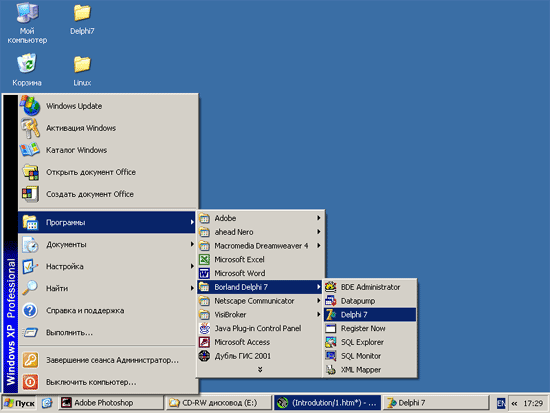Click the Создать документ Office icon

tap(31, 194)
